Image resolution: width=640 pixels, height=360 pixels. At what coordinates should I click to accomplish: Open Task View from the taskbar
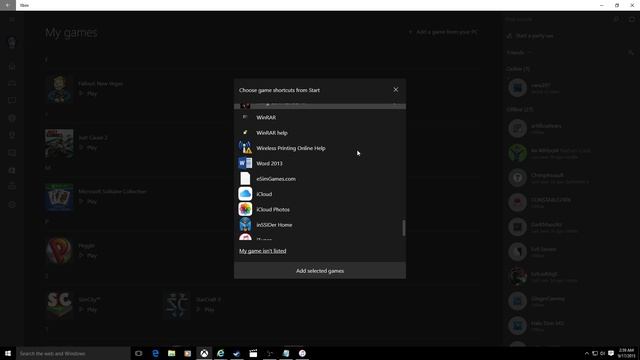[x=139, y=353]
